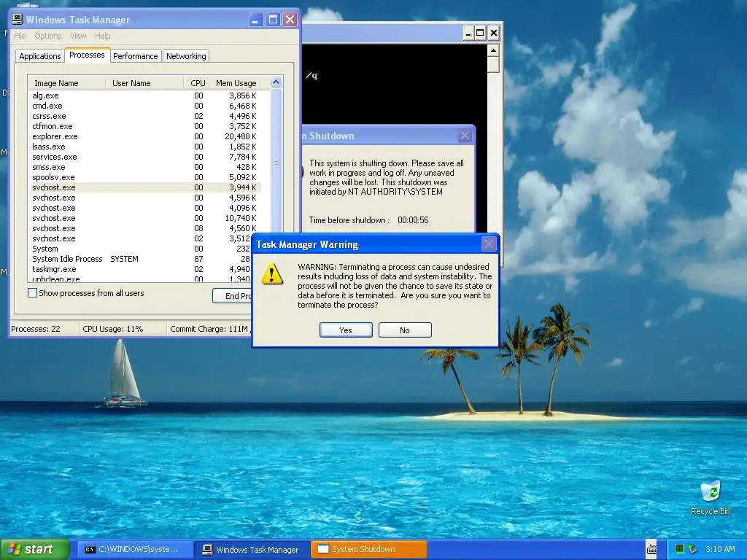Activate System Shutdown taskbar button
747x560 pixels.
[x=368, y=550]
